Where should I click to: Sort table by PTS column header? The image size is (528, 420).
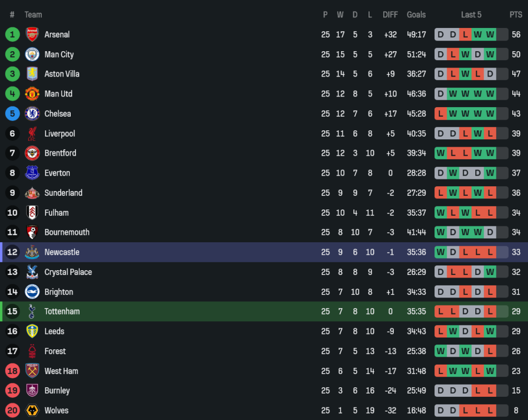coord(515,15)
